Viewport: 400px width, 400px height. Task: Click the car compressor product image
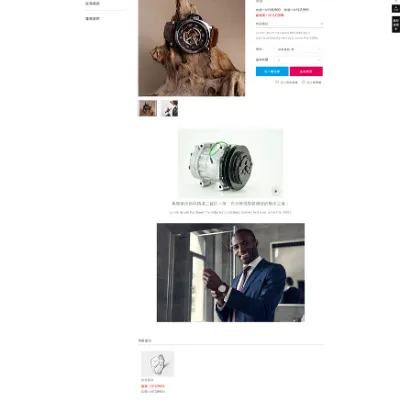tap(230, 164)
